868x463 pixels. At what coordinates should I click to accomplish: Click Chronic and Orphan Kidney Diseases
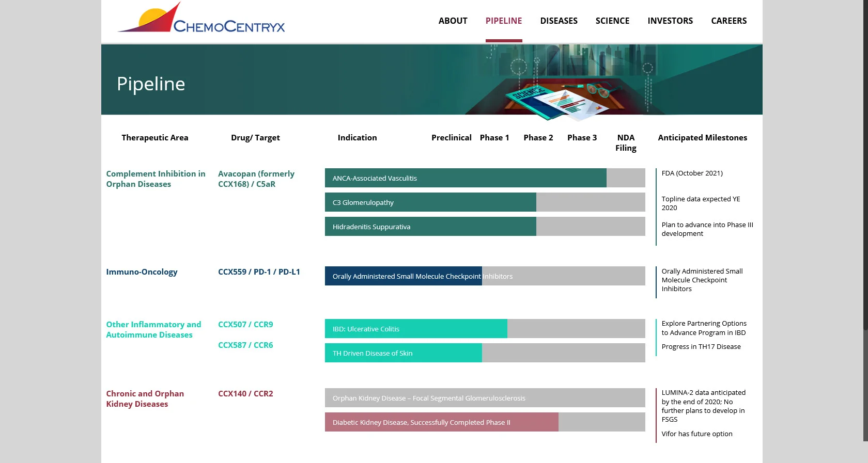click(x=145, y=399)
